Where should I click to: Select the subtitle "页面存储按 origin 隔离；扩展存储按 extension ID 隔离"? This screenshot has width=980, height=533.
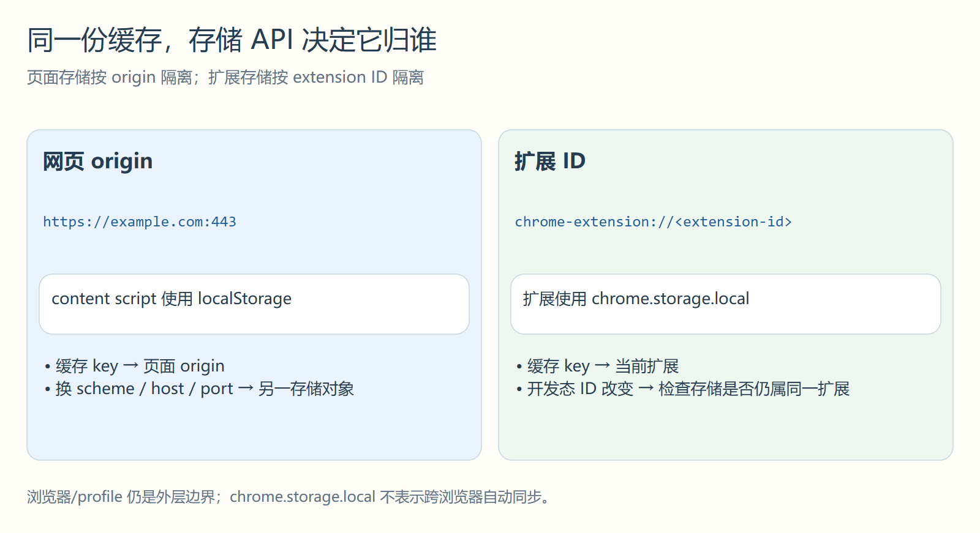tap(225, 78)
